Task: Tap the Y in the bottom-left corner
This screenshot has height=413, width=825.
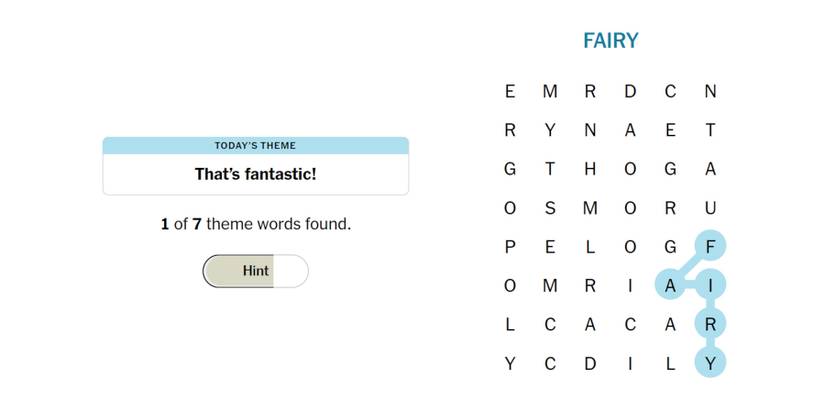Action: point(510,364)
